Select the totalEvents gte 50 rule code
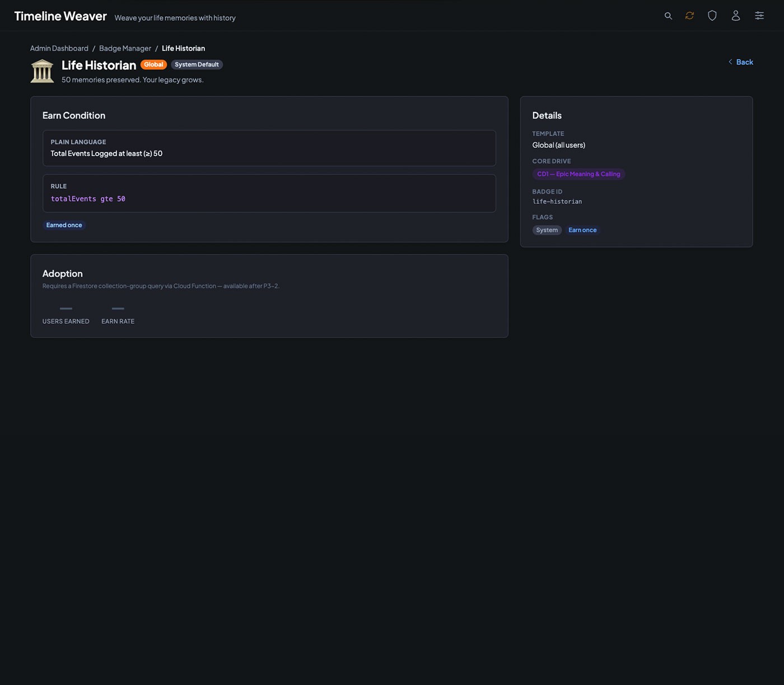The height and width of the screenshot is (685, 784). click(88, 199)
